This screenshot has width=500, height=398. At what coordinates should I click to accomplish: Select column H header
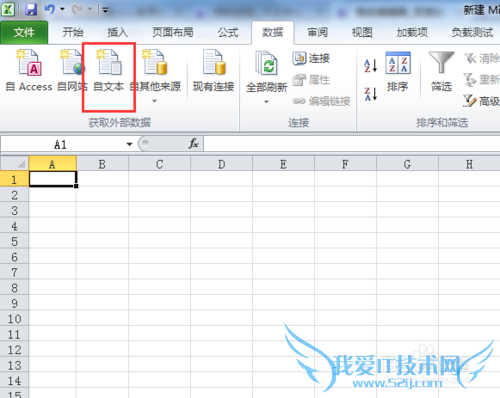pyautogui.click(x=469, y=164)
